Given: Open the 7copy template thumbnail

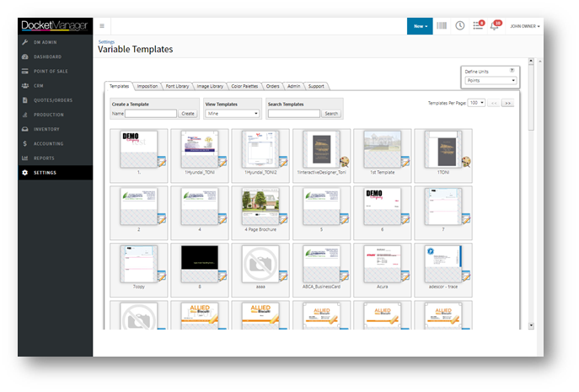Looking at the screenshot, I should click(x=139, y=264).
